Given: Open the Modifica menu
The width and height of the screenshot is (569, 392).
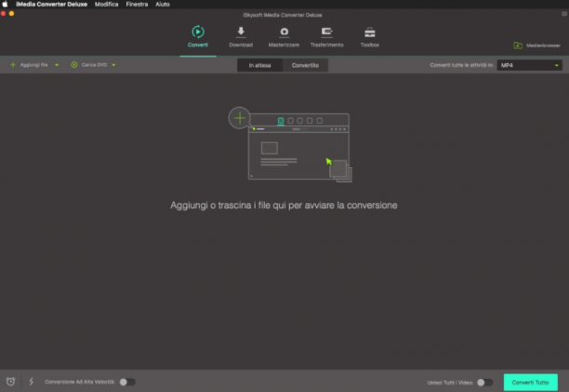Looking at the screenshot, I should coord(106,5).
